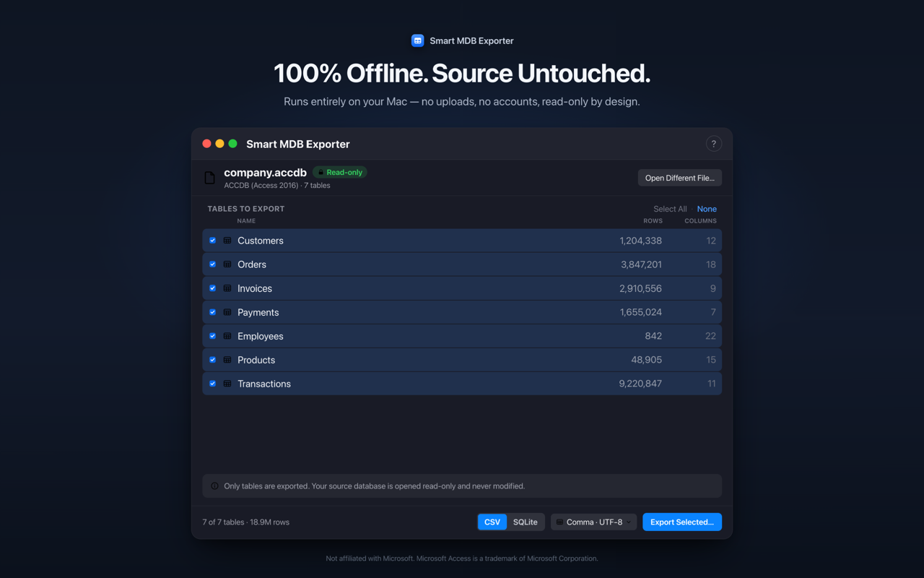924x578 pixels.
Task: Click the table icon beside Payments
Action: (227, 312)
